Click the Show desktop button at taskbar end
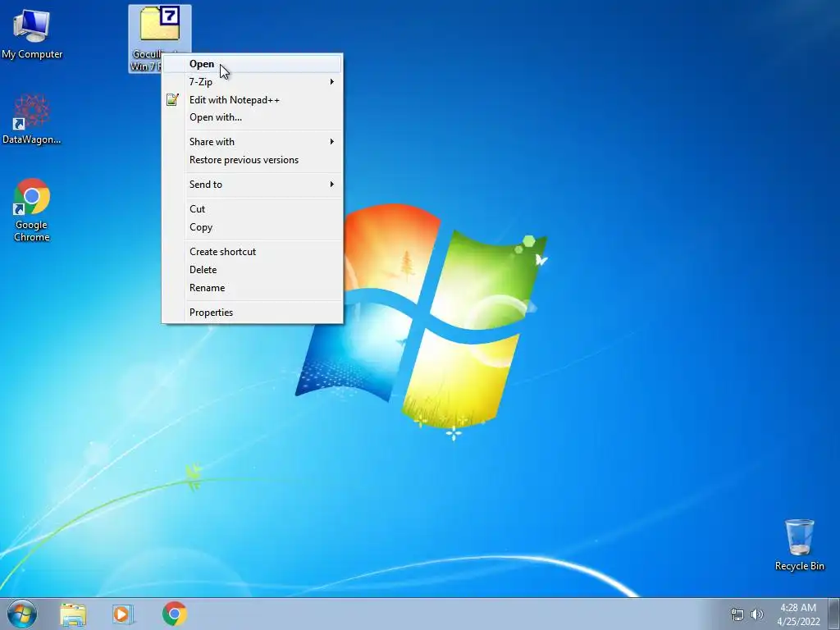 (x=834, y=614)
